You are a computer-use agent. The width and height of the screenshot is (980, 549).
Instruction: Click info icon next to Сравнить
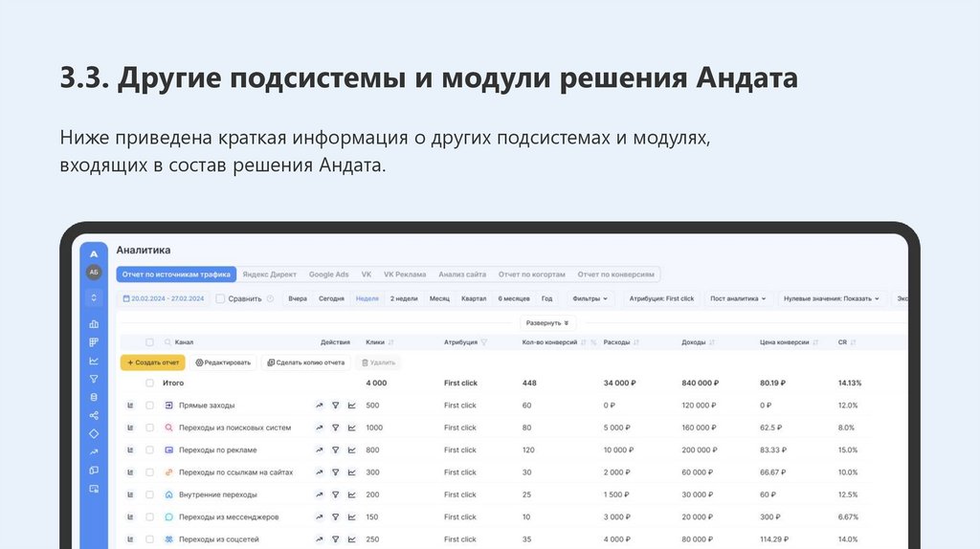[x=270, y=298]
